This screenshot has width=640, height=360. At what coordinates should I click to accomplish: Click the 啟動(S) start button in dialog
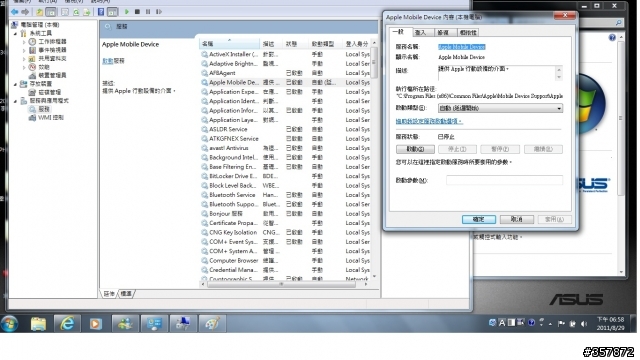point(415,149)
